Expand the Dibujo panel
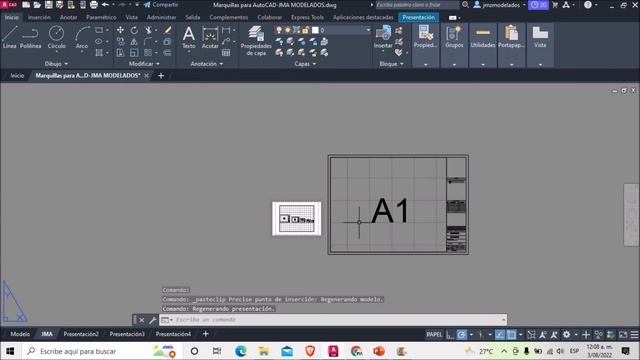The width and height of the screenshot is (640, 360). tap(56, 64)
